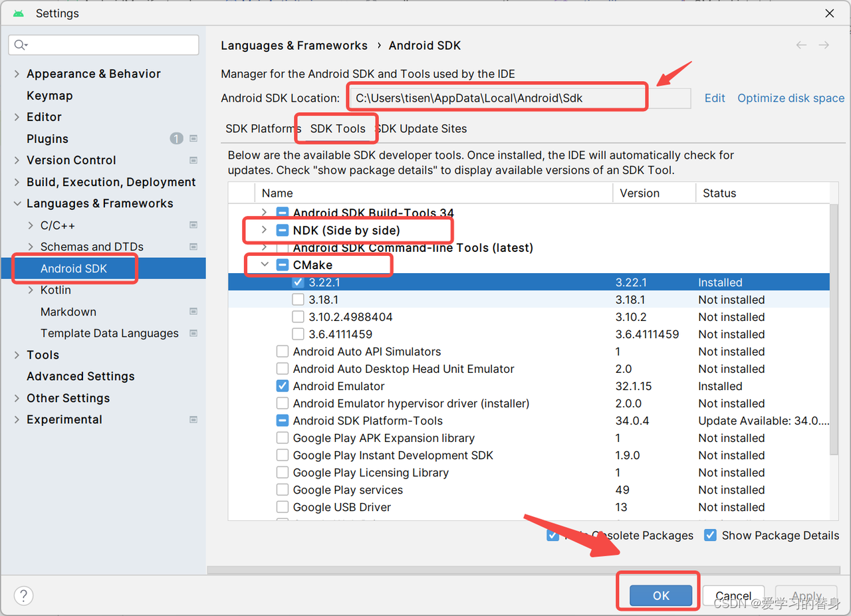Collapse the Languages & Frameworks section
Image resolution: width=851 pixels, height=616 pixels.
pyautogui.click(x=17, y=203)
